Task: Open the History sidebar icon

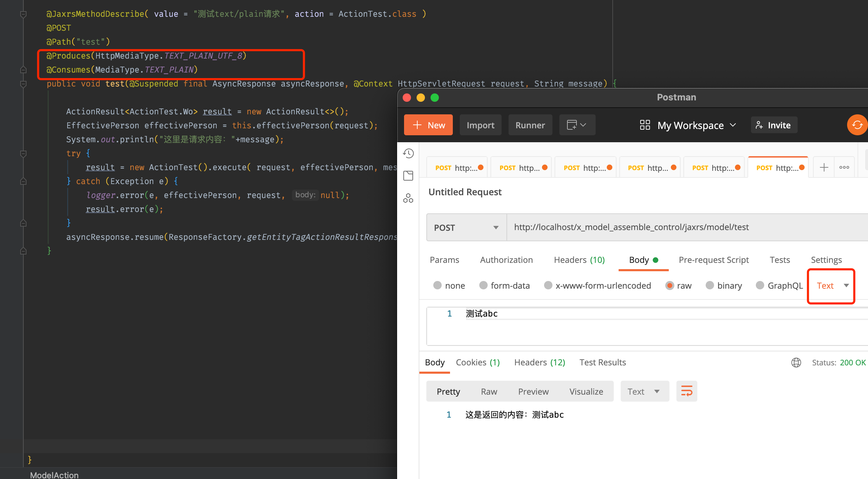Action: pos(408,153)
